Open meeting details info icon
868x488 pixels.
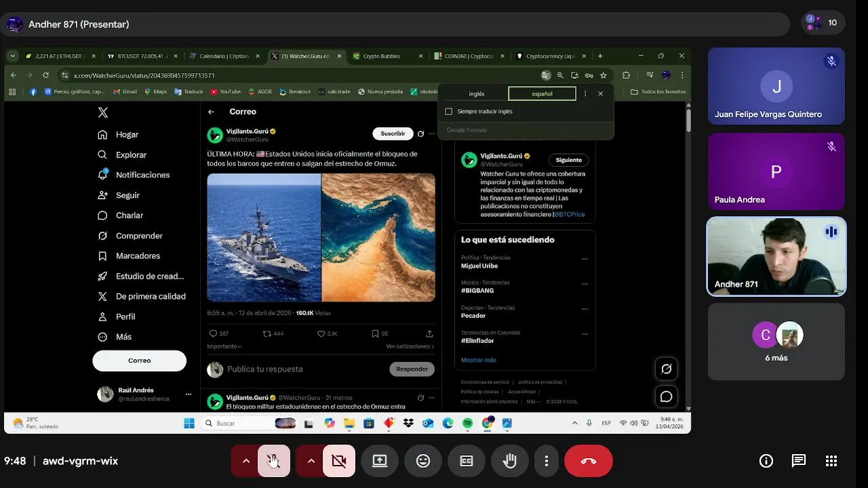(766, 461)
